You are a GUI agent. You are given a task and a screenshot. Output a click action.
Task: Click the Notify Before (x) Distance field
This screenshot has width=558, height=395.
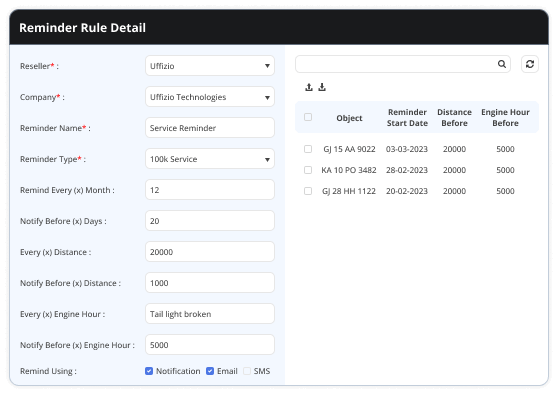(x=210, y=283)
